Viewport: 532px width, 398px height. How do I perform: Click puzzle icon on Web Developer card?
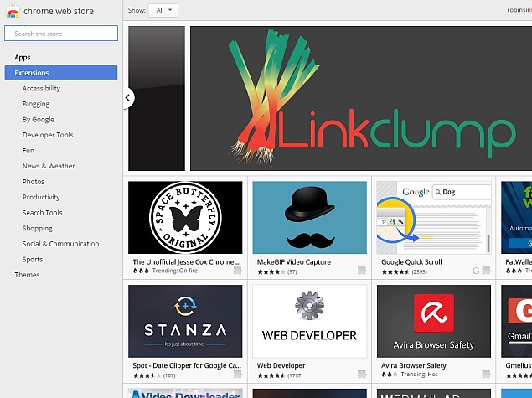click(x=362, y=374)
